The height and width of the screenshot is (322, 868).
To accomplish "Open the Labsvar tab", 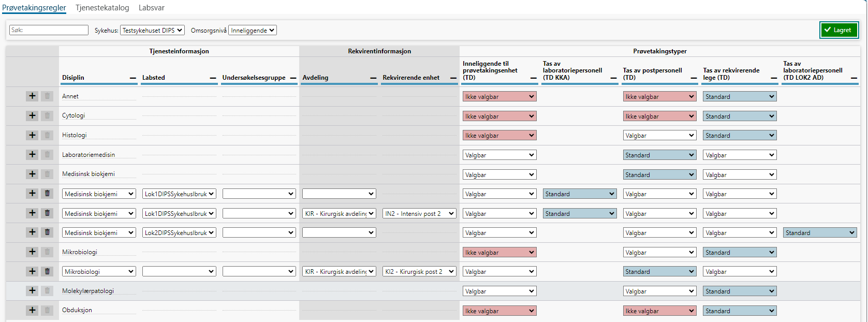I will 152,8.
